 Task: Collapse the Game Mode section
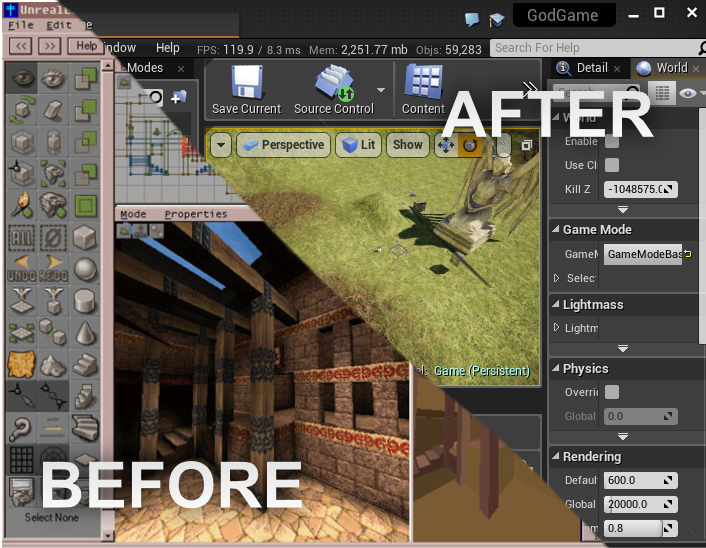[556, 230]
